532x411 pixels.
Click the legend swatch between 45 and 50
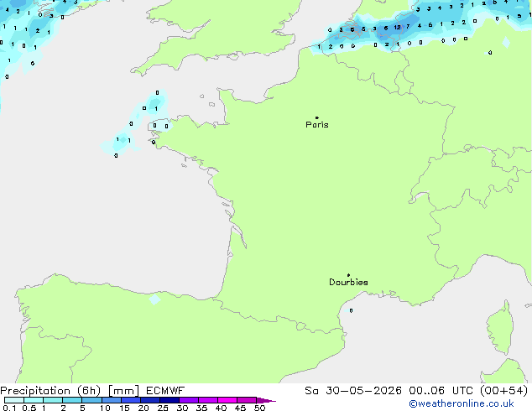tap(247, 400)
